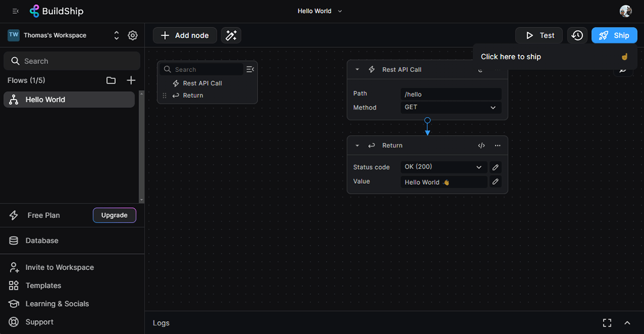
Task: Add a new flow with plus icon
Action: [131, 81]
